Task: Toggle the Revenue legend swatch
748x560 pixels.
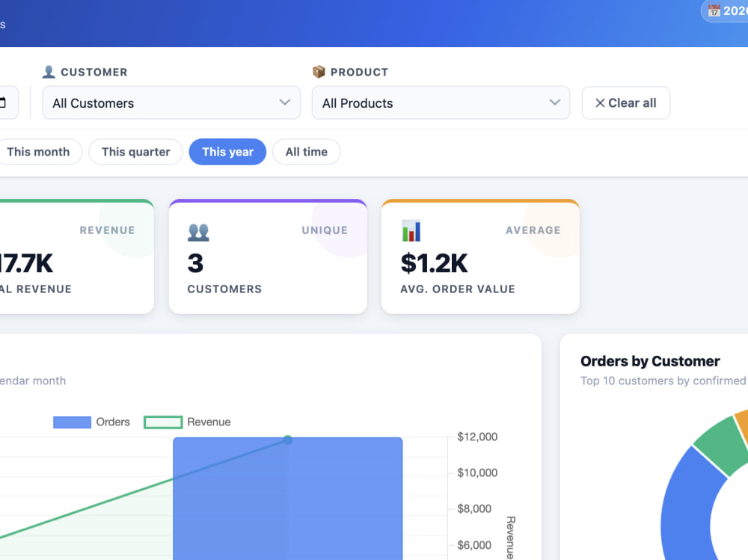Action: coord(163,422)
